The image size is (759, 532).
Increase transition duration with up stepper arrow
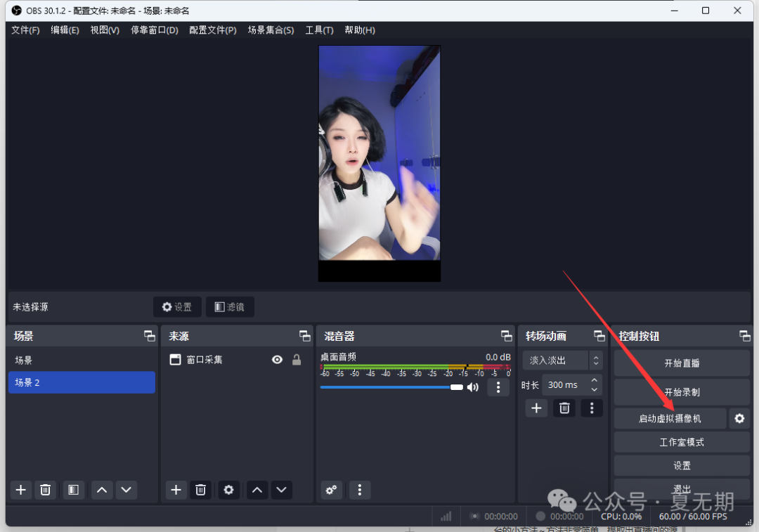595,380
